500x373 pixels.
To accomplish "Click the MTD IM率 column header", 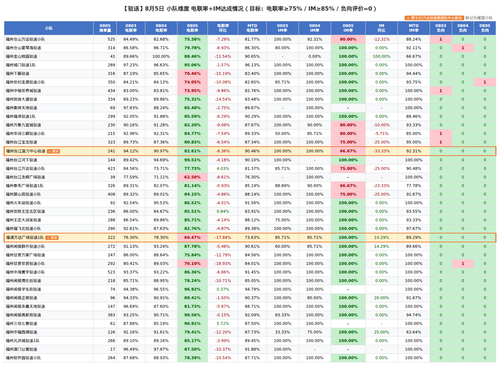I will tap(414, 28).
